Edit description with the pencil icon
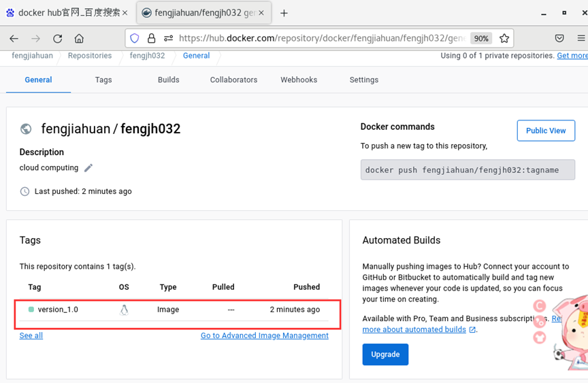The width and height of the screenshot is (588, 383). 88,168
